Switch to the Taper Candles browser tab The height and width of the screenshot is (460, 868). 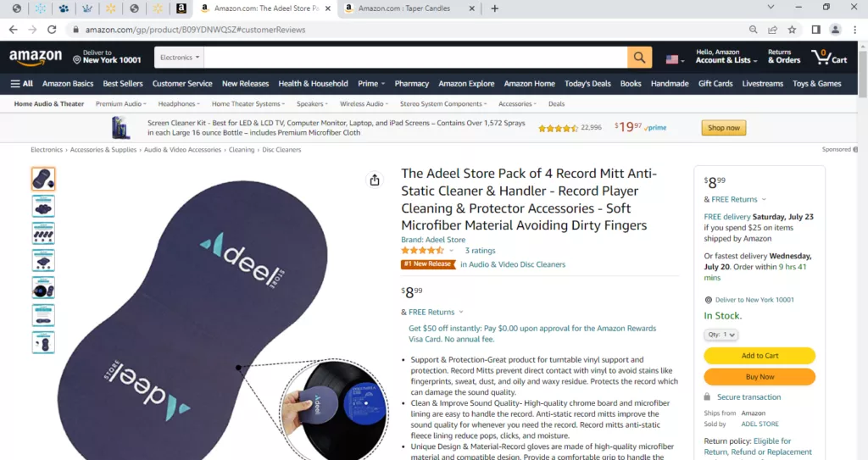click(x=404, y=8)
